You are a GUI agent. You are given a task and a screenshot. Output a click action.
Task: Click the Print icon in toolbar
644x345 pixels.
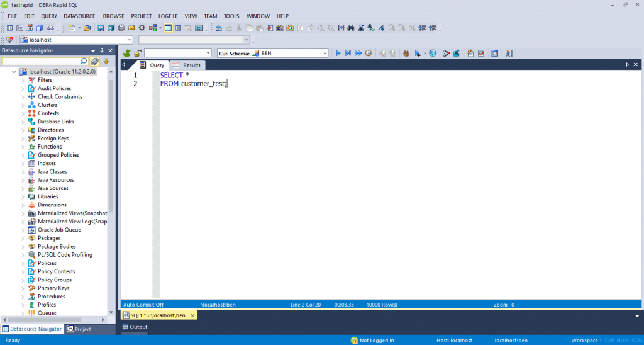[121, 28]
